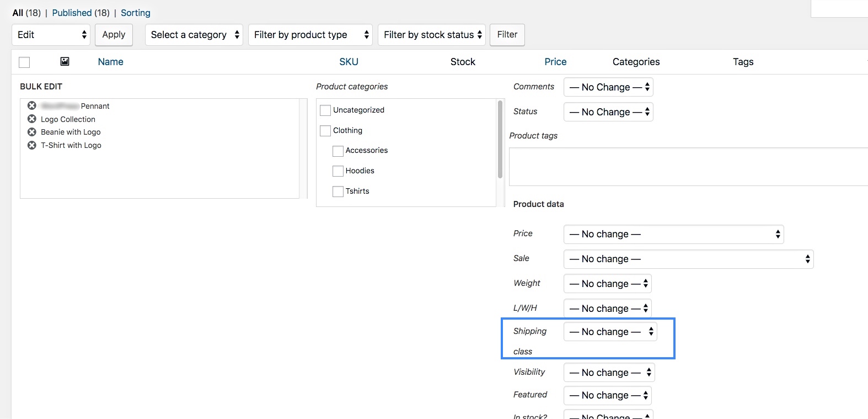The height and width of the screenshot is (419, 868).
Task: Check the Uncategorized category box
Action: tap(325, 110)
